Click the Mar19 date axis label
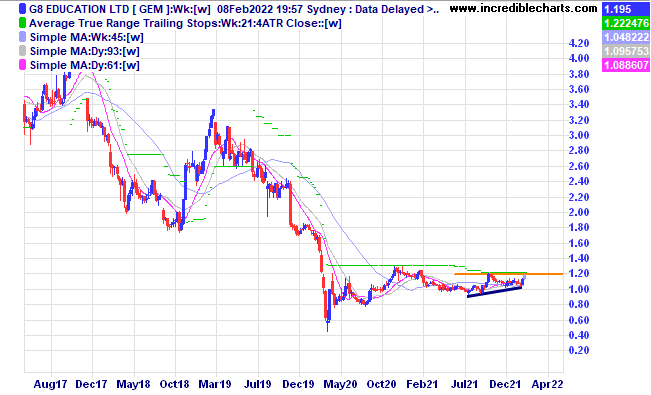The image size is (651, 395). tap(215, 384)
